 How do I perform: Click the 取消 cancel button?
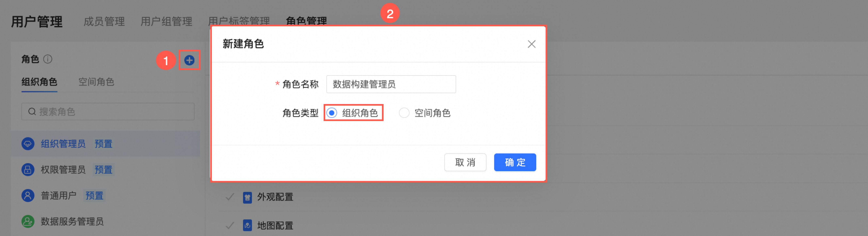(465, 162)
